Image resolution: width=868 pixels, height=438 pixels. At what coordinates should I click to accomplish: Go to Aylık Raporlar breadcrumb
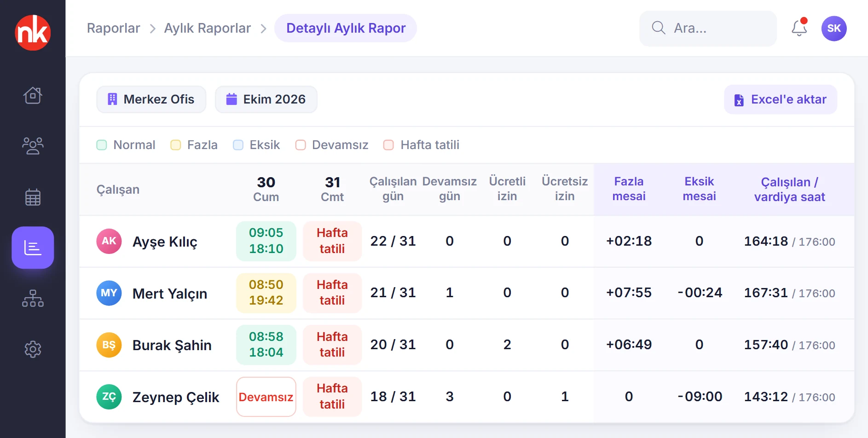(207, 28)
